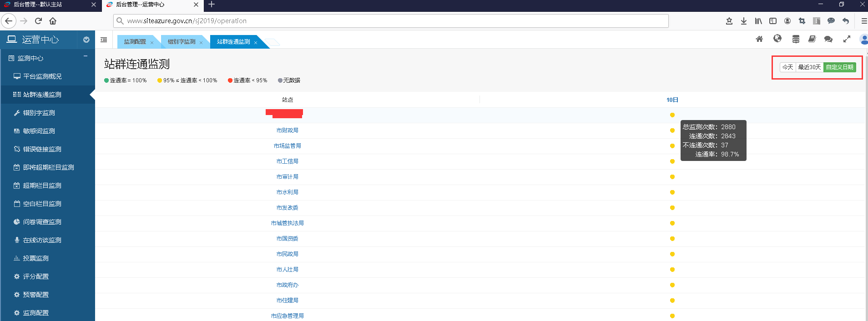Open the book icon in the header

tap(812, 39)
